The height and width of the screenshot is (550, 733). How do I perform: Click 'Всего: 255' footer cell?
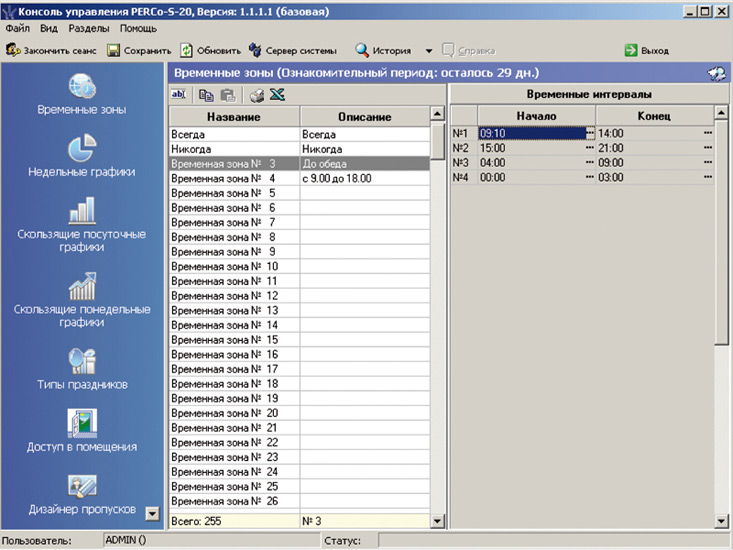tap(234, 521)
